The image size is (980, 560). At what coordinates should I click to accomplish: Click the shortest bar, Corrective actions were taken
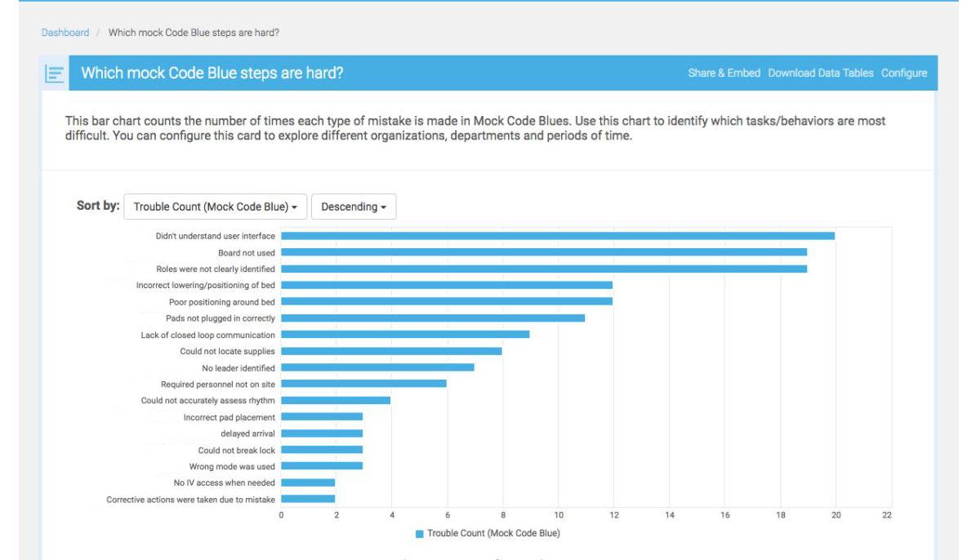306,499
